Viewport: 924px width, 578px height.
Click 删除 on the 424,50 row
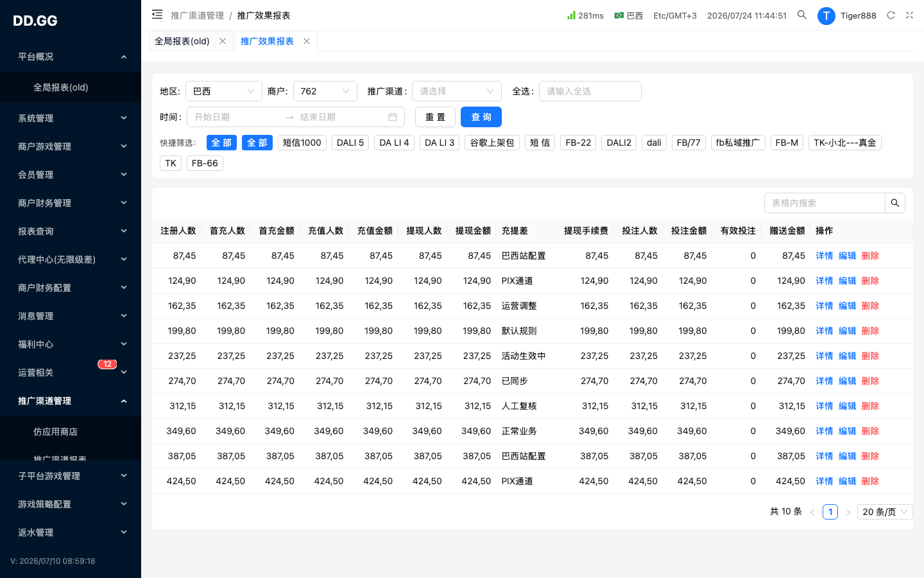point(871,481)
